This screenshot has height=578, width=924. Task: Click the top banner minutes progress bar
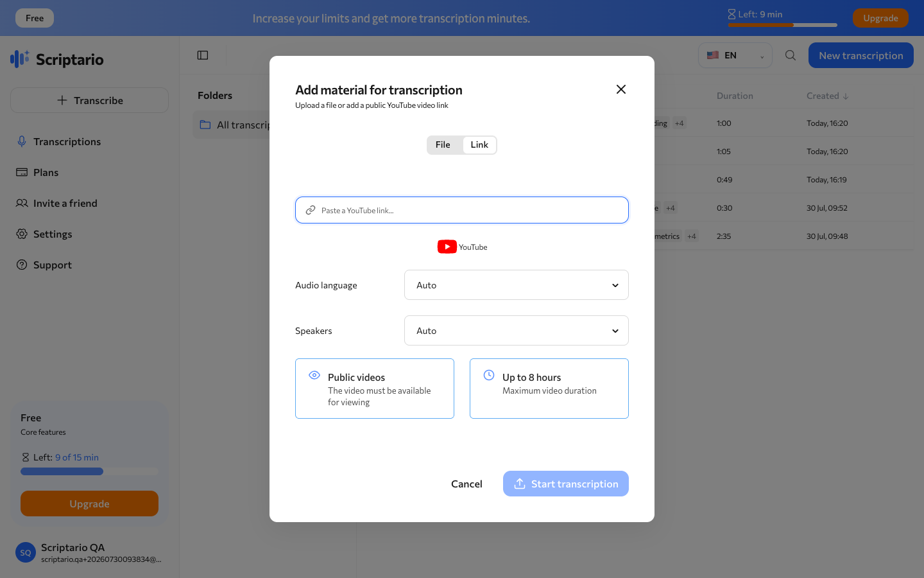(782, 25)
